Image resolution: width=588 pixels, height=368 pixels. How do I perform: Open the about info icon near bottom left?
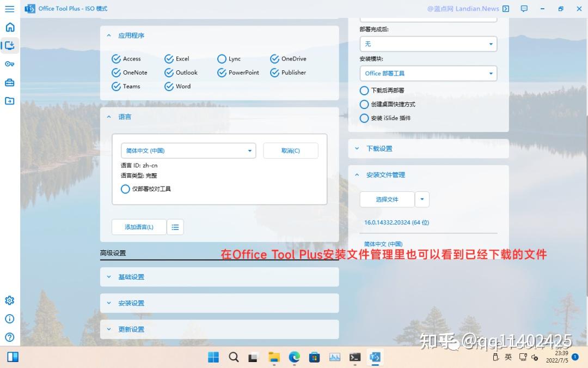[9, 319]
